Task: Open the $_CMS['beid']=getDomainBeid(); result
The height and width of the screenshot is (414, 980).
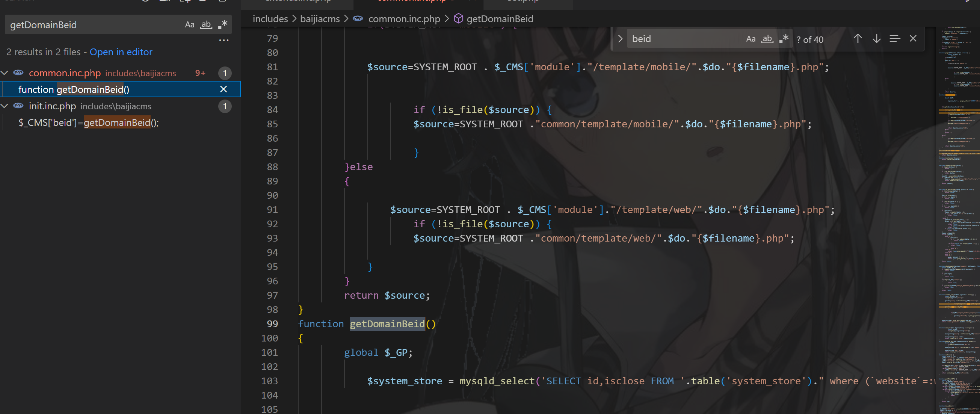Action: 89,122
